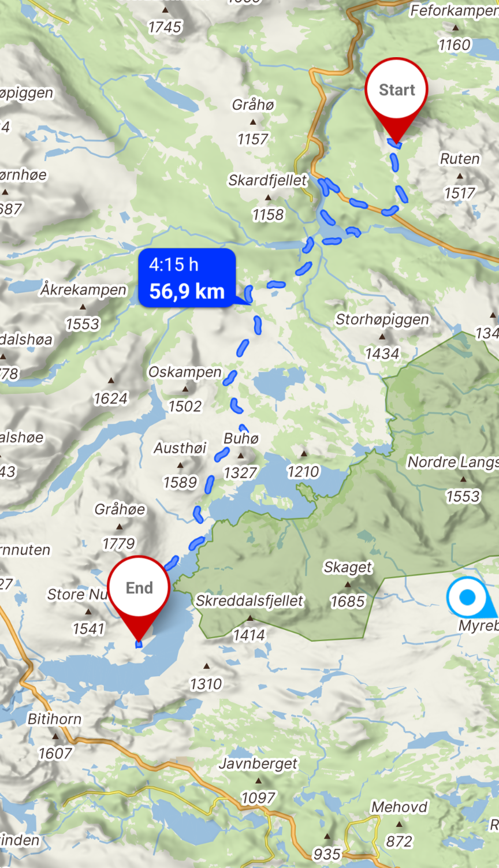Tap the Storhøpiggen 1434 summit marker
Screen dimensions: 499x868
click(382, 336)
